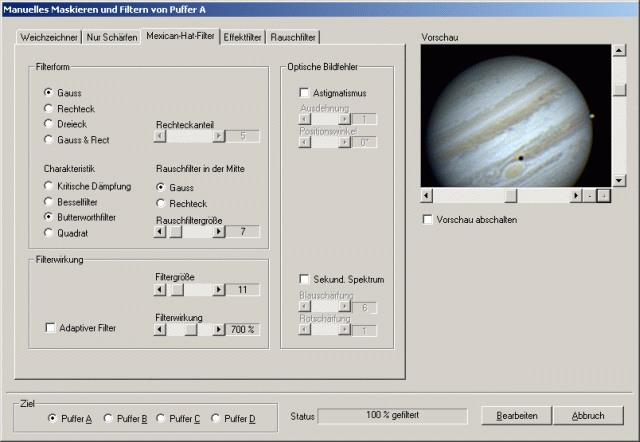The height and width of the screenshot is (442, 640).
Task: Decrease Filtergröße with left arrow
Action: (160, 290)
